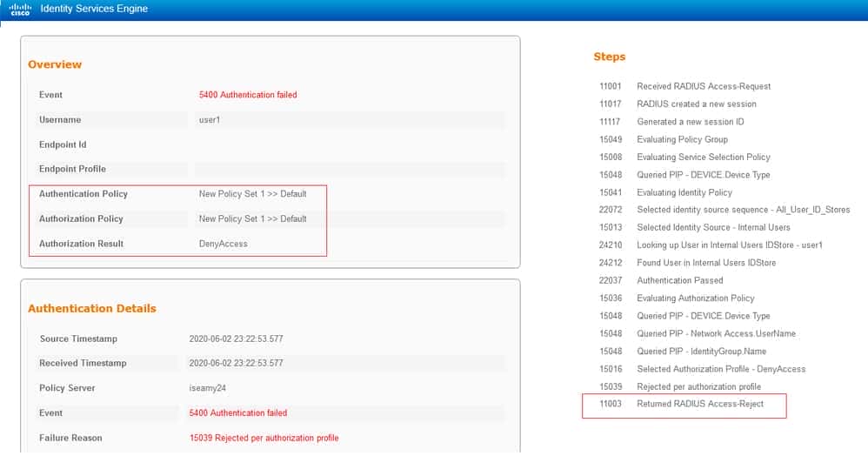The width and height of the screenshot is (868, 456).
Task: Click the Authentication Details heading
Action: click(x=92, y=309)
